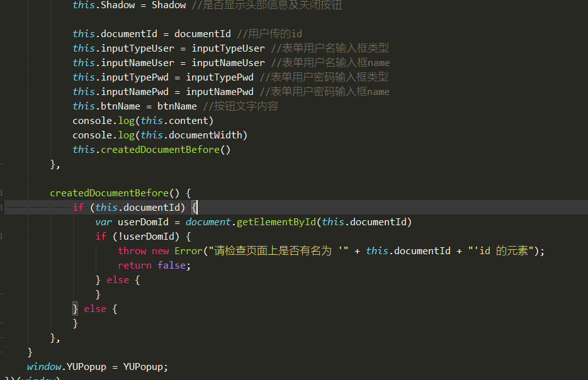Click the comment '//是否显示头部信息及关闭按钮'
588x380 pixels.
pyautogui.click(x=267, y=5)
